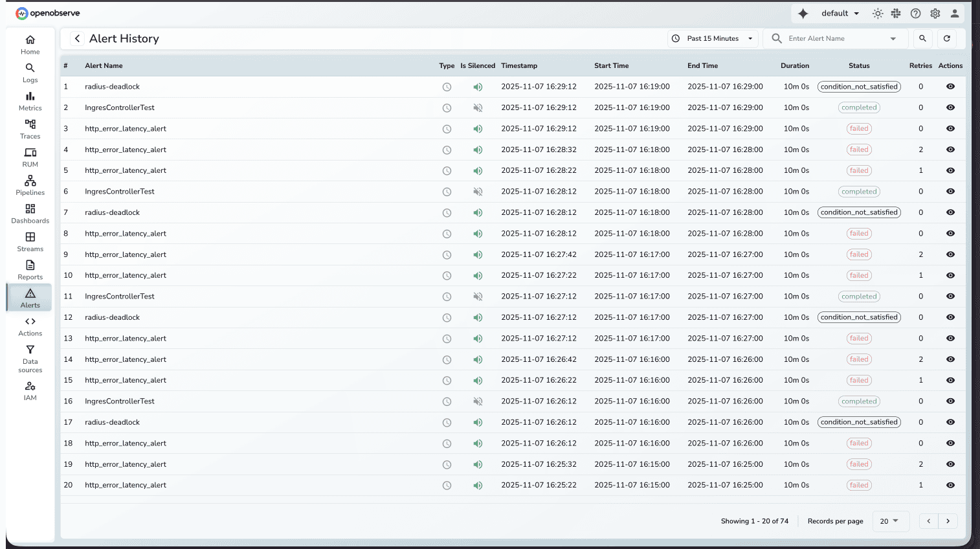Expand the default organization dropdown

click(840, 14)
